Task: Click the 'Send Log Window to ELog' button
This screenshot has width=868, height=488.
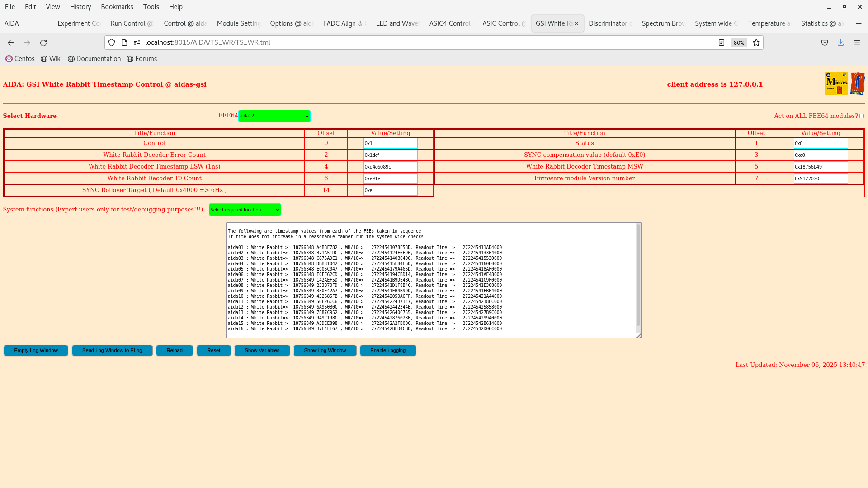Action: click(112, 350)
